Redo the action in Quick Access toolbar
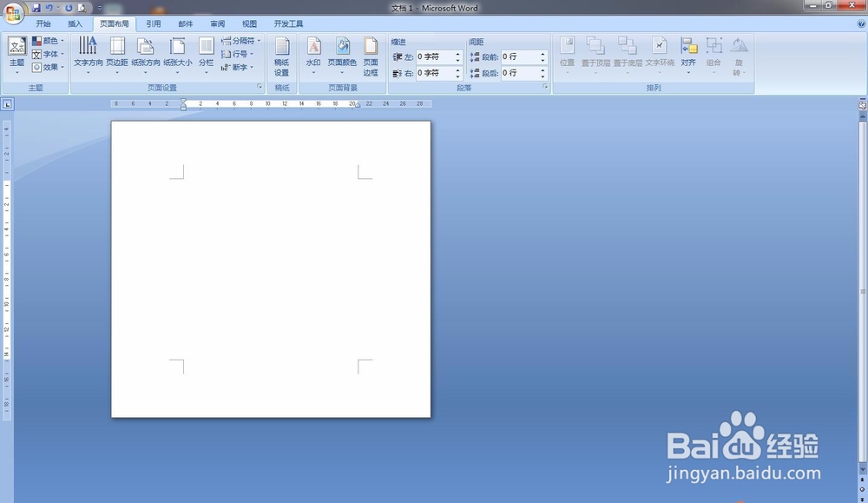The height and width of the screenshot is (503, 868). tap(69, 8)
